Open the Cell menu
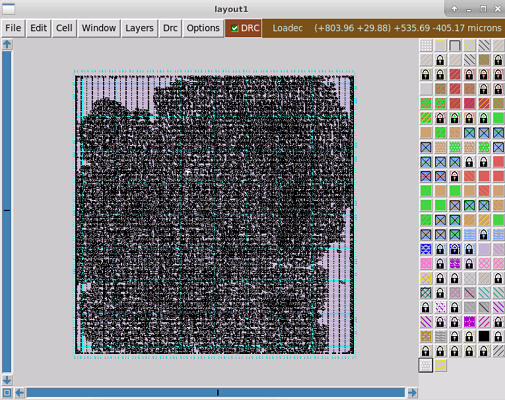This screenshot has height=400, width=505. 64,28
